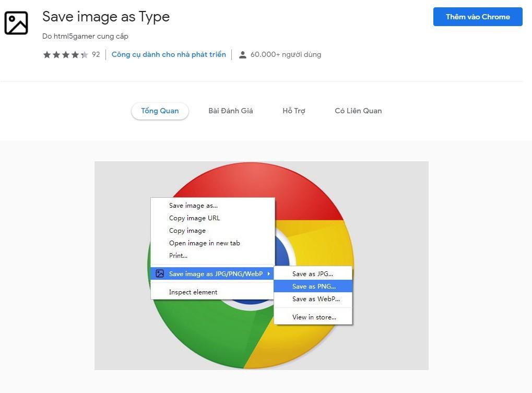Select Save as JPG... submenu item

point(313,273)
